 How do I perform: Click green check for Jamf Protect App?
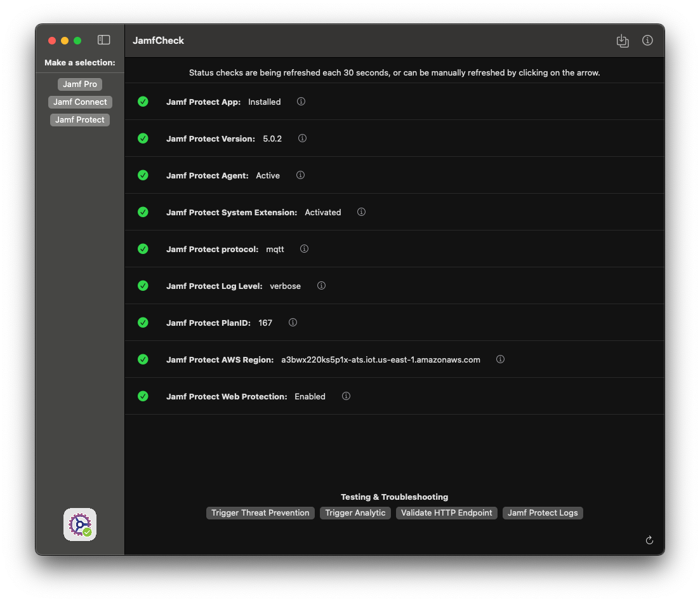pos(143,102)
